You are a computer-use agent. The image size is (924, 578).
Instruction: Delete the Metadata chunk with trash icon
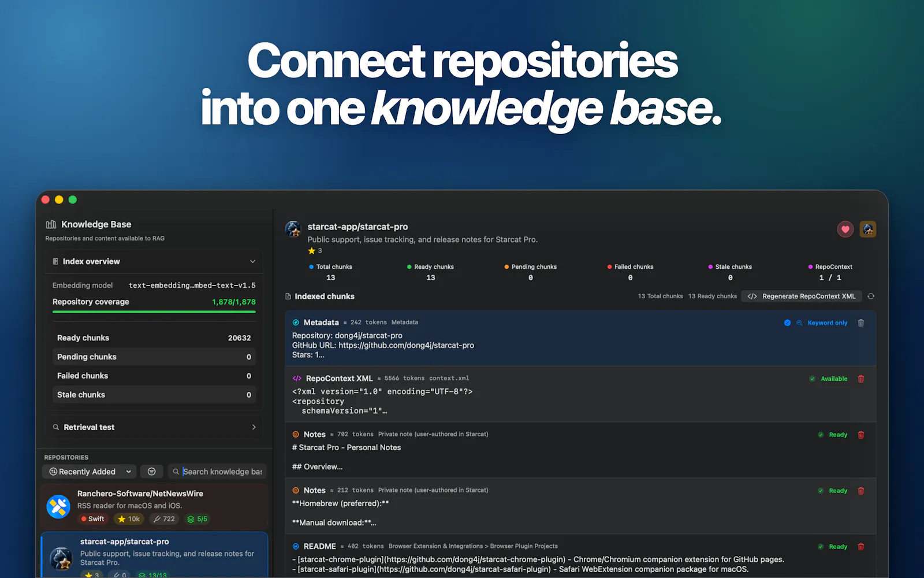861,323
